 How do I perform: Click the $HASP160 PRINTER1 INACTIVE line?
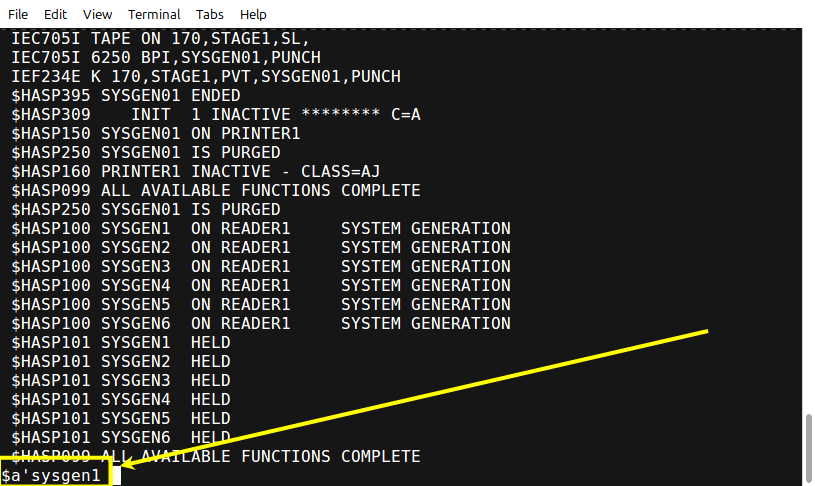[195, 172]
